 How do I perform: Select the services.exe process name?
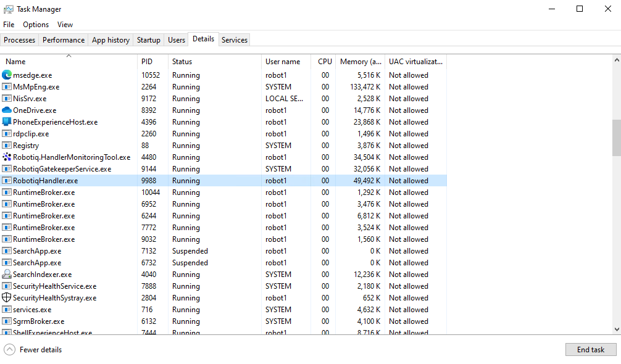click(x=32, y=310)
